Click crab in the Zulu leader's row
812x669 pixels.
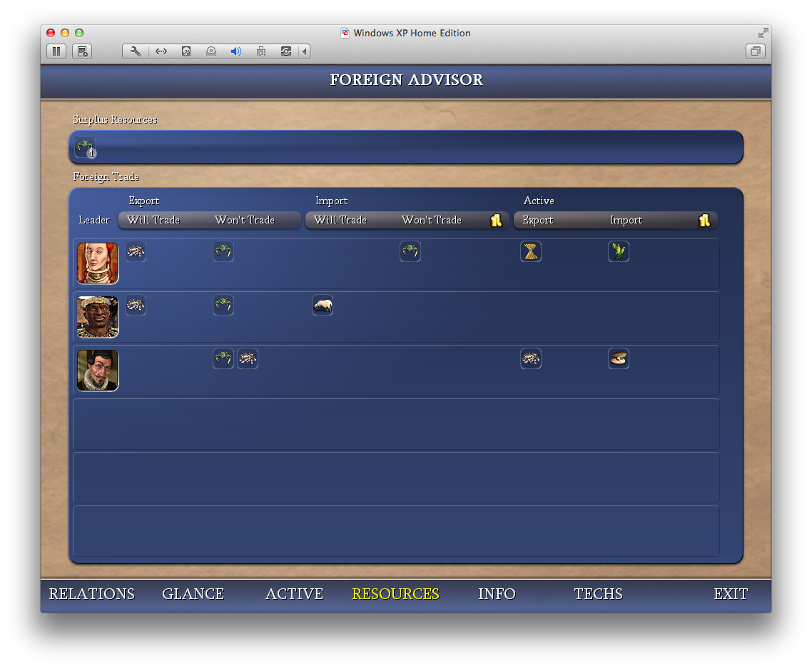(223, 305)
